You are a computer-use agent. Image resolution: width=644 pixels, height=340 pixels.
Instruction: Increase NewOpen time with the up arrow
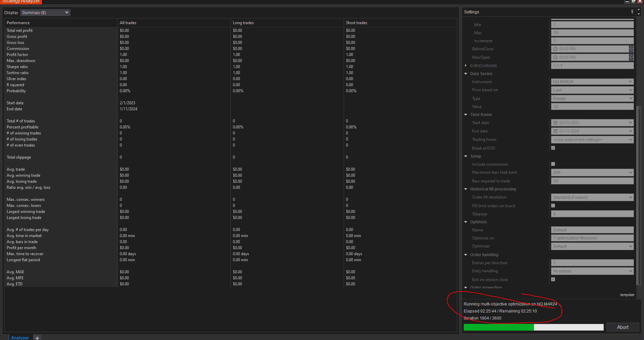(631, 56)
